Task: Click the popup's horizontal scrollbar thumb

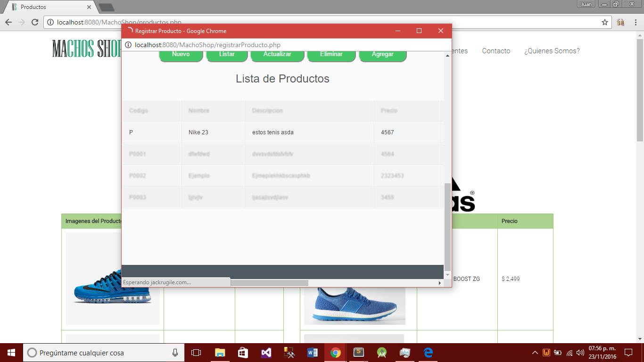Action: (269, 283)
